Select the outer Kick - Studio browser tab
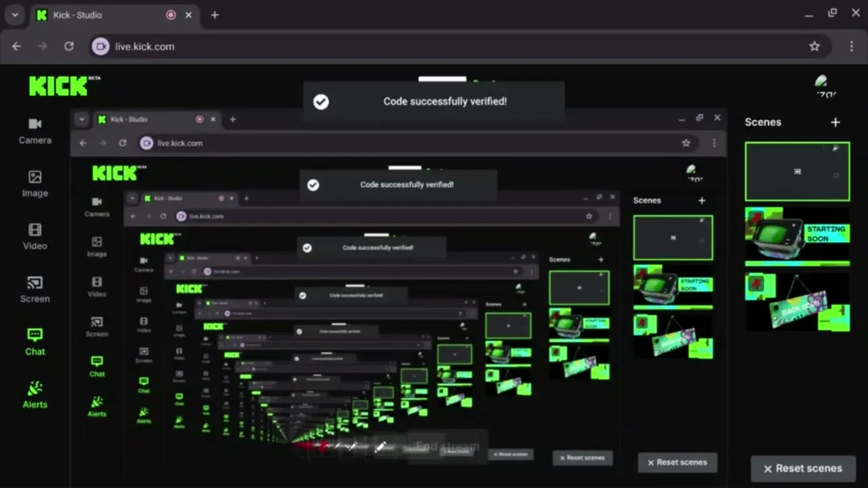 115,15
